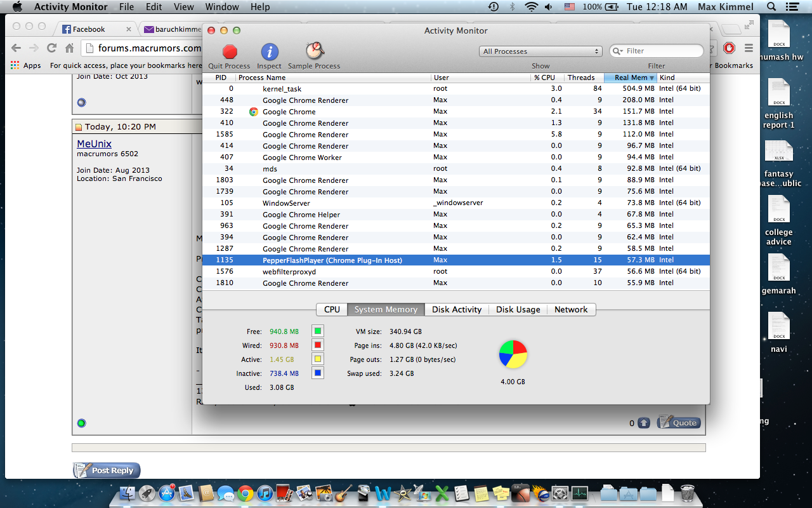Click the Spotlight search icon

[771, 7]
